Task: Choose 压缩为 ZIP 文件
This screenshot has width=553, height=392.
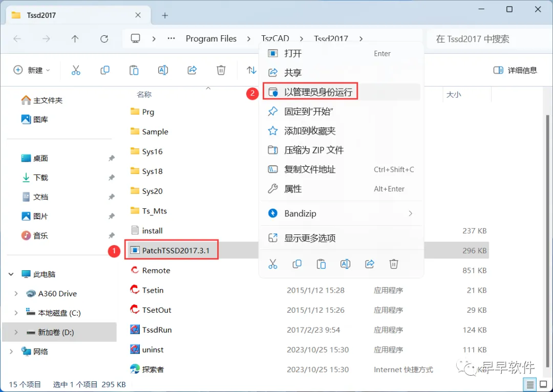Action: [342, 150]
